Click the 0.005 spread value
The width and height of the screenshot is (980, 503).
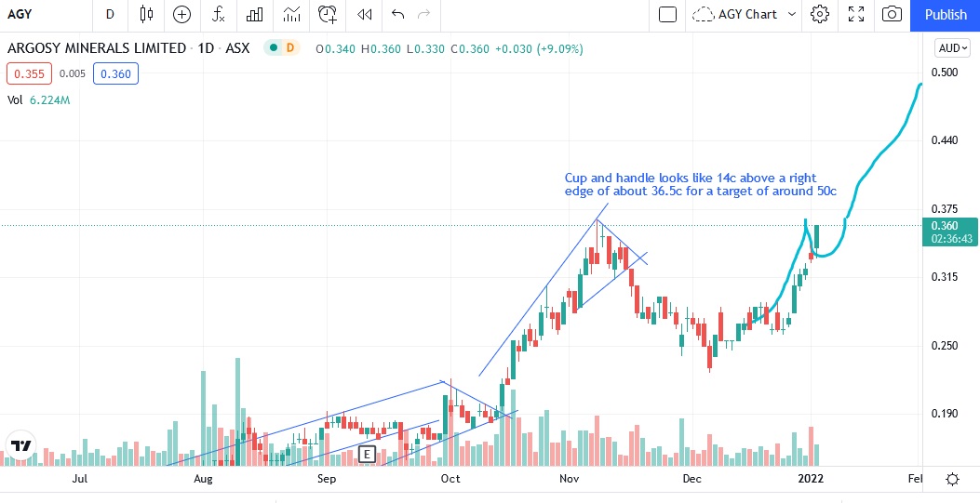point(72,74)
